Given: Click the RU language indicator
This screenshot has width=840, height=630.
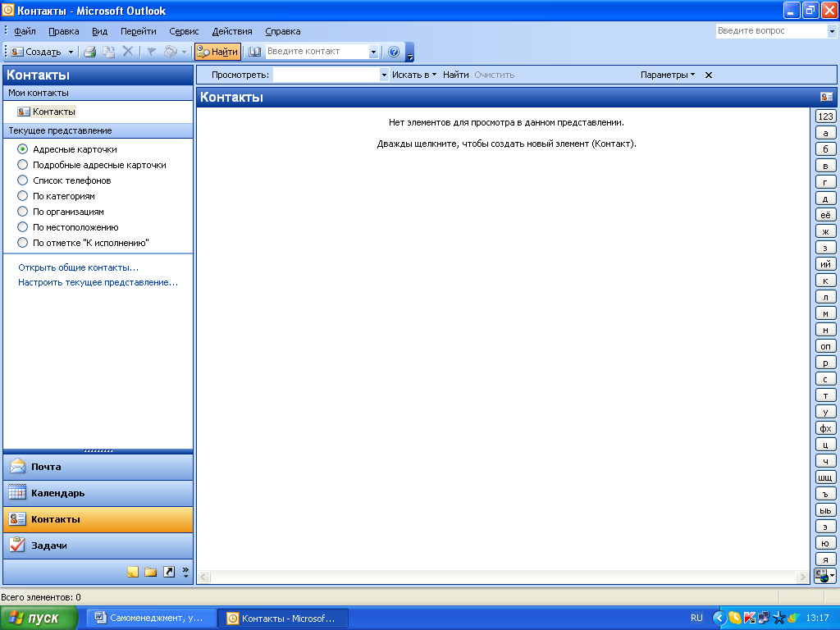Looking at the screenshot, I should tap(696, 618).
